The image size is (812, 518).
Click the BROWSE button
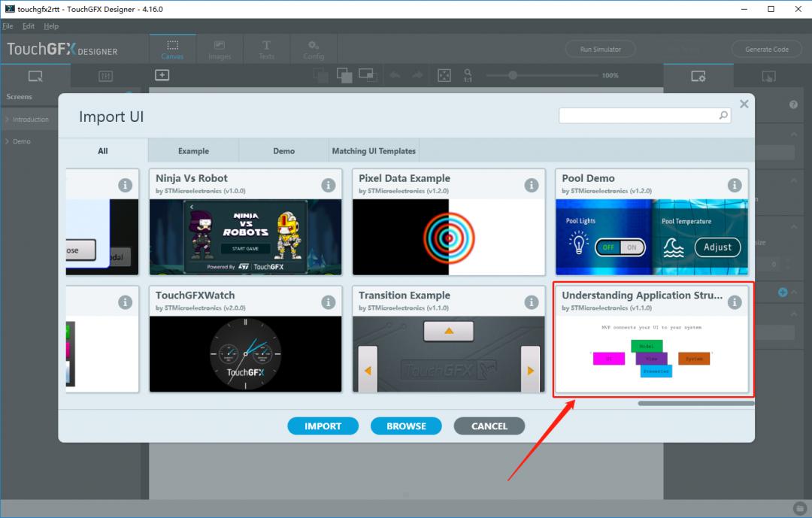click(x=406, y=426)
